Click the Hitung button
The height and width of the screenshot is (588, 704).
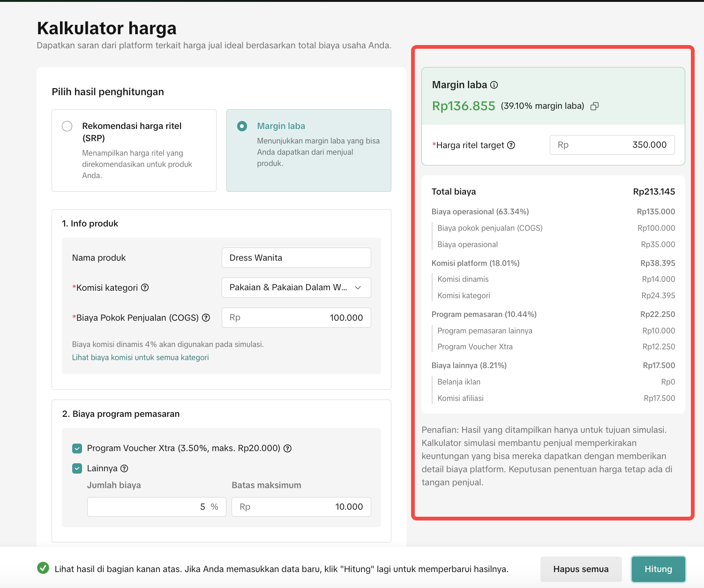[658, 569]
